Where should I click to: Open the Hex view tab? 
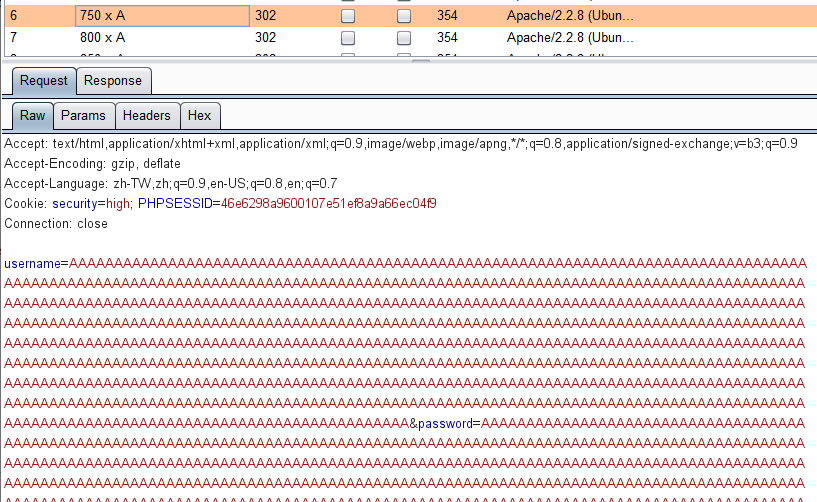[x=200, y=116]
